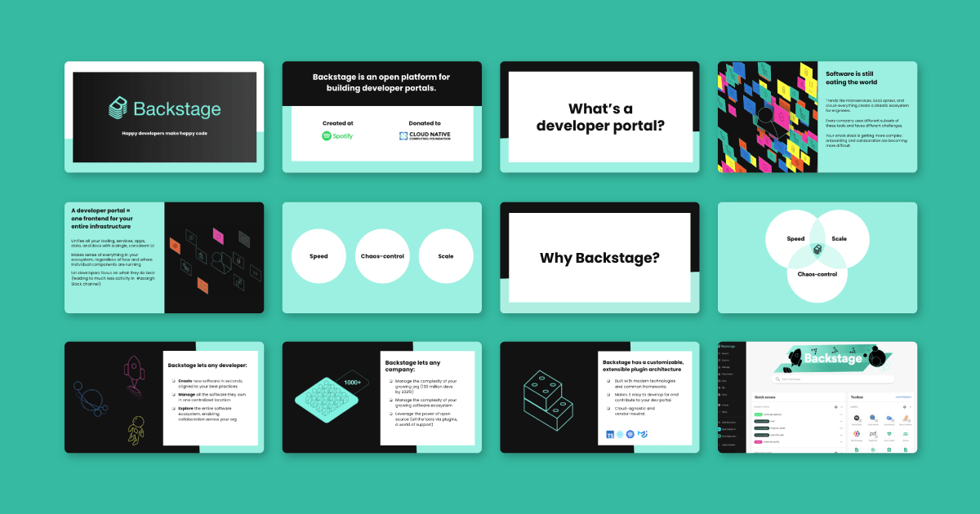Click the Material UI icon beside Kubernetes
This screenshot has height=514, width=980.
tap(643, 436)
